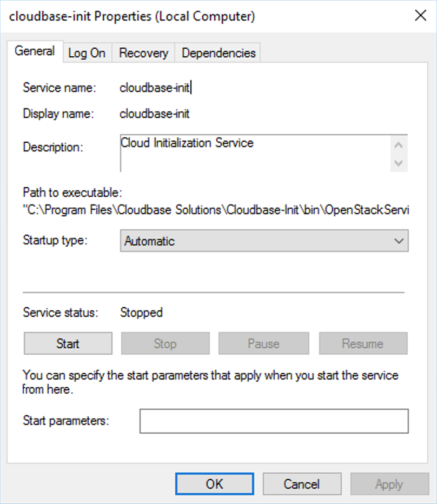This screenshot has width=437, height=504.
Task: Click the Stop service button
Action: click(165, 343)
